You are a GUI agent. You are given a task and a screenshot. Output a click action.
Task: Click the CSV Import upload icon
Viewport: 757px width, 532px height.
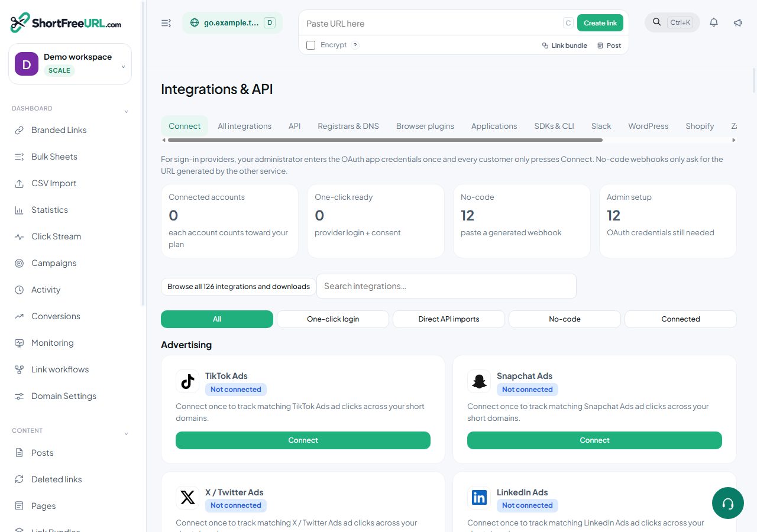(20, 183)
